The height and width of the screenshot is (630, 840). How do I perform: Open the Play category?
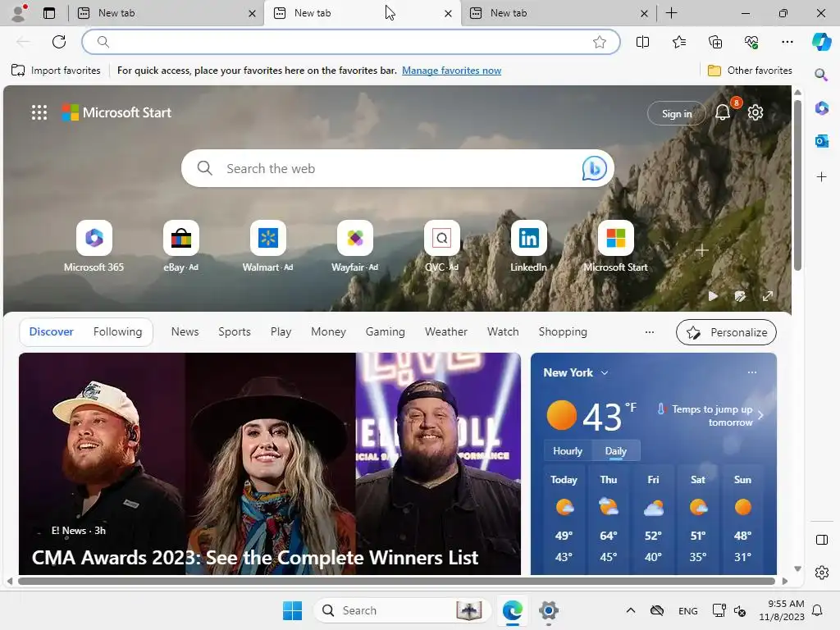pyautogui.click(x=281, y=331)
